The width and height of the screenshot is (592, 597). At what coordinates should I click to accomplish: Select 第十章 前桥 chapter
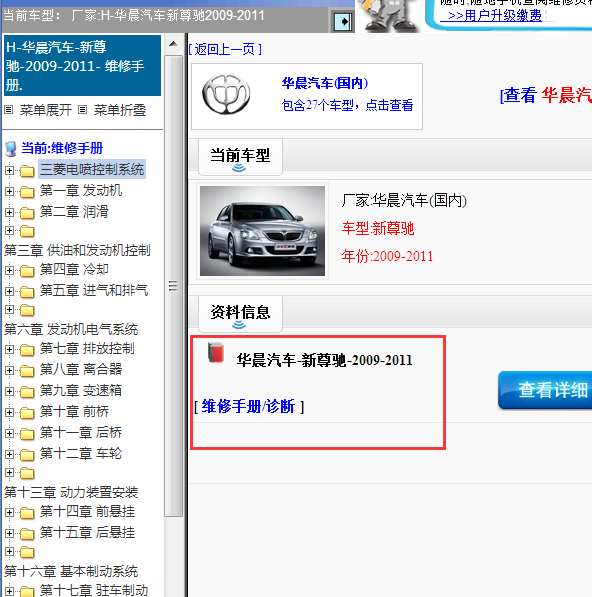(x=75, y=412)
